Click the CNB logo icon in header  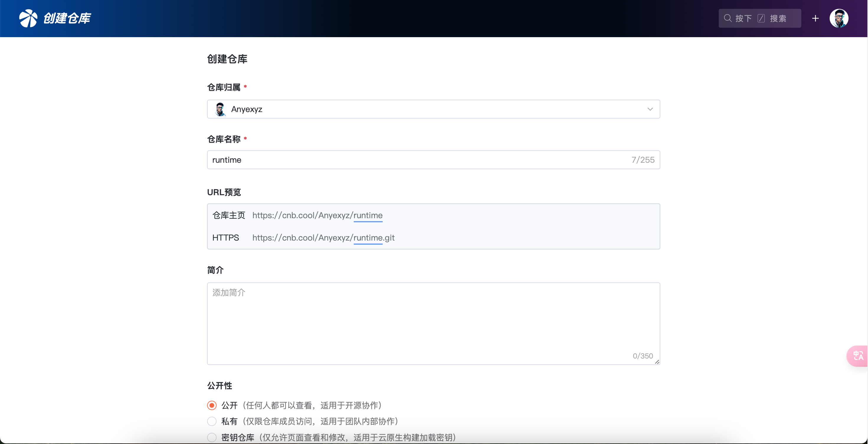click(x=28, y=18)
